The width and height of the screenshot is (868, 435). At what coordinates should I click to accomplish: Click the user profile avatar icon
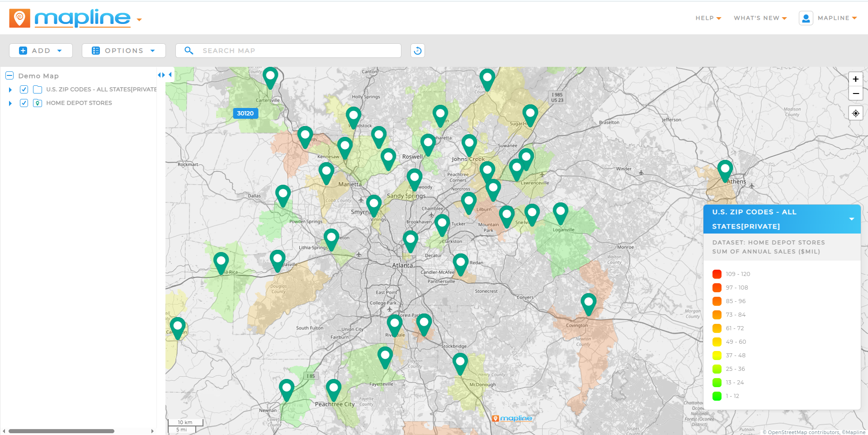click(x=806, y=18)
